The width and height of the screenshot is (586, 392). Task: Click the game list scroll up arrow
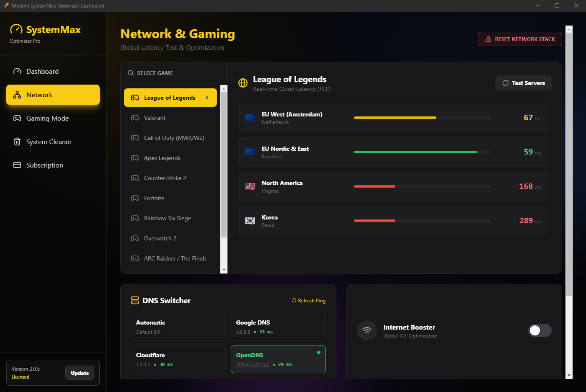(x=224, y=88)
